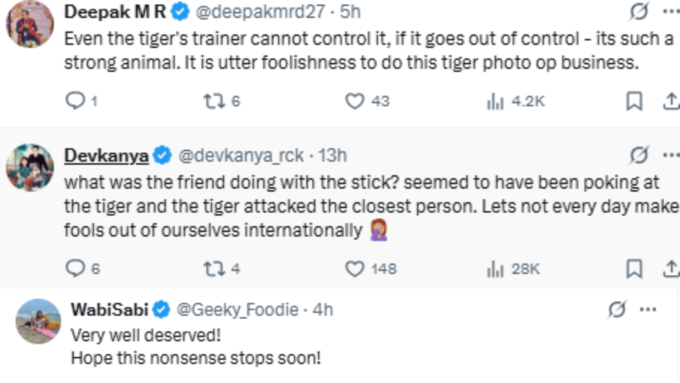Open more options for Deepak's tweet

671,11
